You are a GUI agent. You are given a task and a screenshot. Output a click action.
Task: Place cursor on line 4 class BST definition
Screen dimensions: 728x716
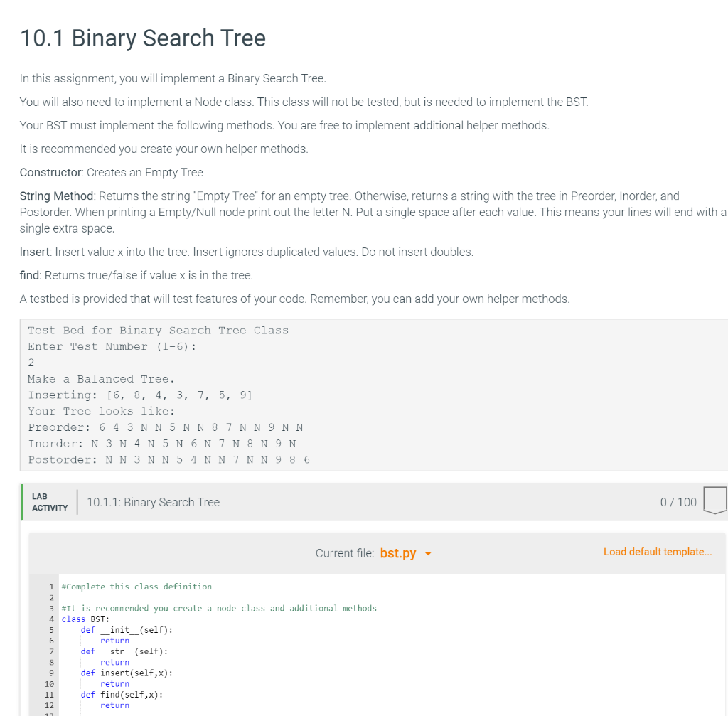click(80, 619)
